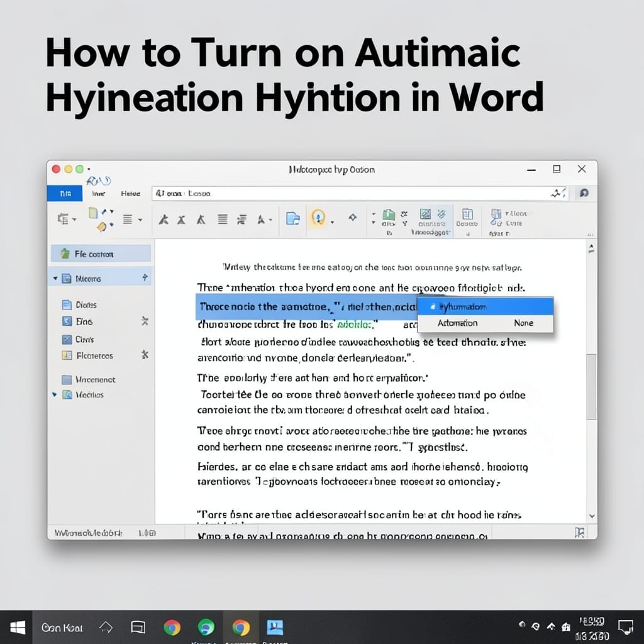Select the Cinn's item in sidebar

point(78,339)
